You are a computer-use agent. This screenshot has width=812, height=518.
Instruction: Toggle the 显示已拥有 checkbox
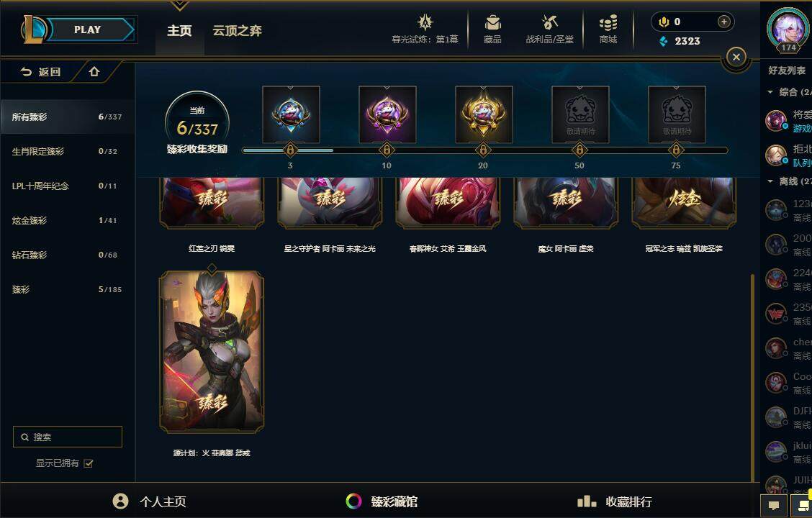click(89, 463)
